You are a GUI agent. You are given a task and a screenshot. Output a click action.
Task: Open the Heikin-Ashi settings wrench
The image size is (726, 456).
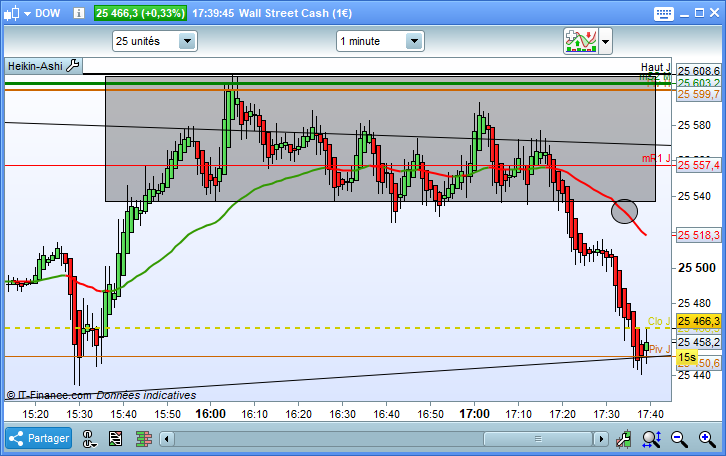(x=73, y=66)
